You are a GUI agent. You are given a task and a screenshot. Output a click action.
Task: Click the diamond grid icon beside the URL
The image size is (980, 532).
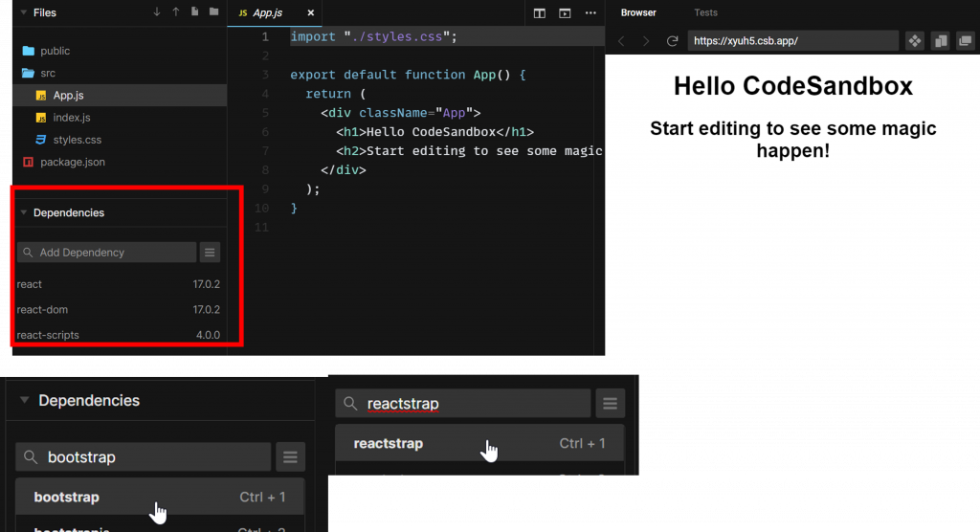click(x=915, y=41)
